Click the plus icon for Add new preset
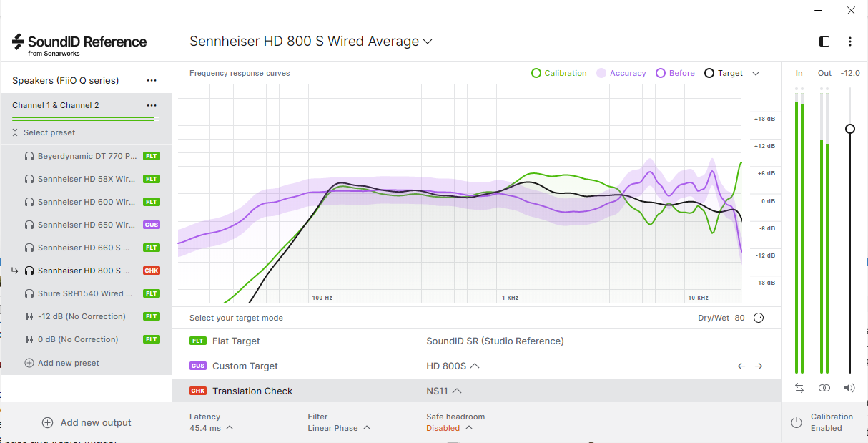 (29, 363)
